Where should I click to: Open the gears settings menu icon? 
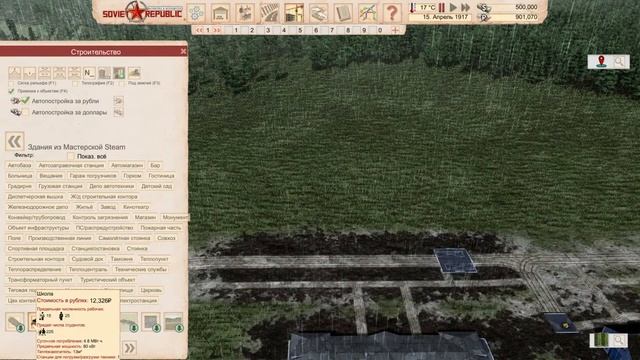[x=196, y=13]
